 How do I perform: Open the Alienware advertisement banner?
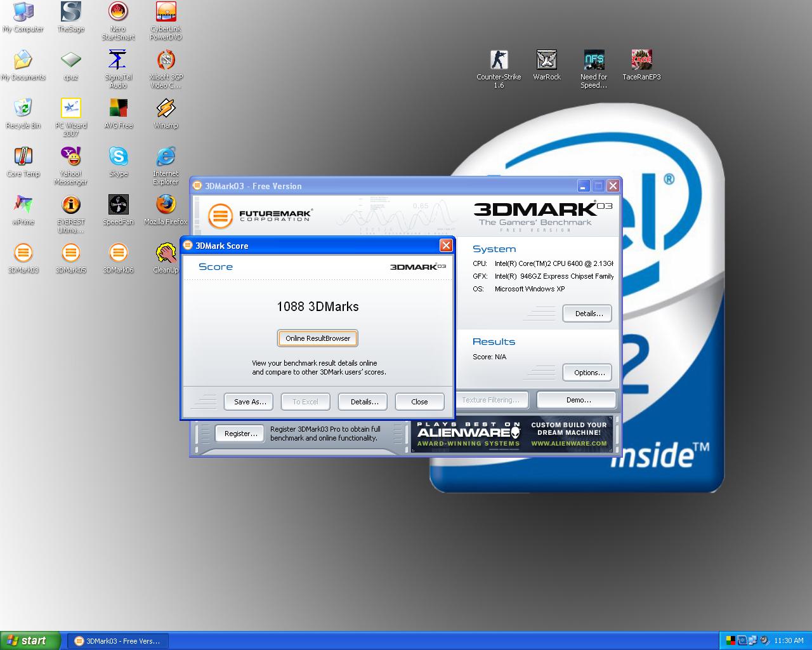click(513, 435)
